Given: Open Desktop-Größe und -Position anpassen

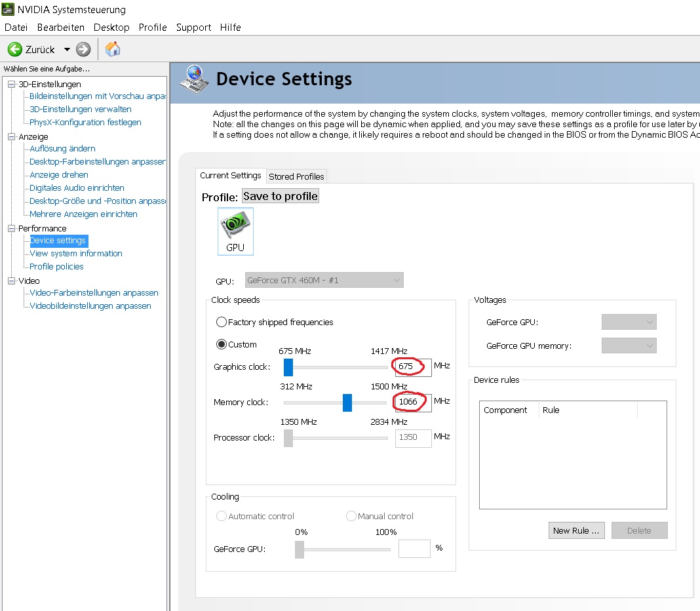Looking at the screenshot, I should [x=97, y=201].
